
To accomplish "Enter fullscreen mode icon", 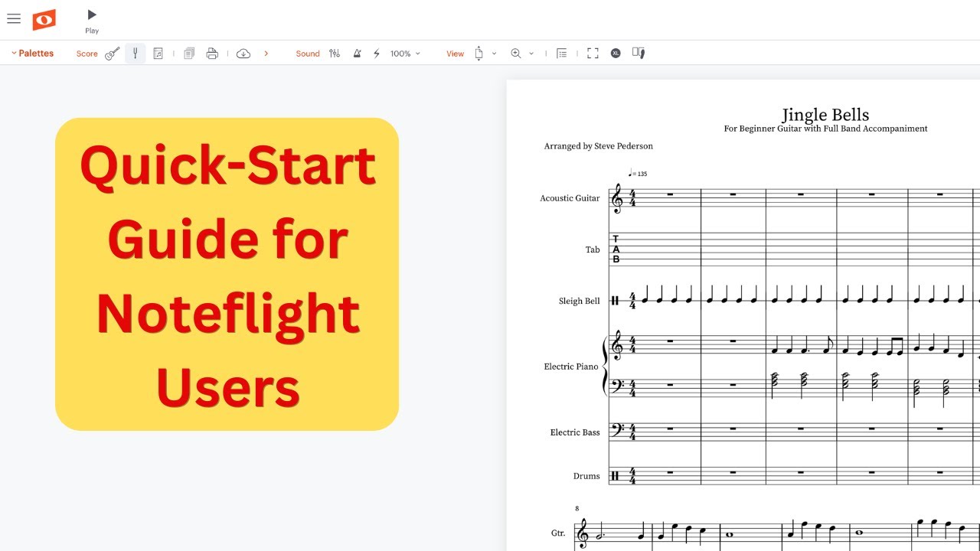I will pyautogui.click(x=593, y=54).
